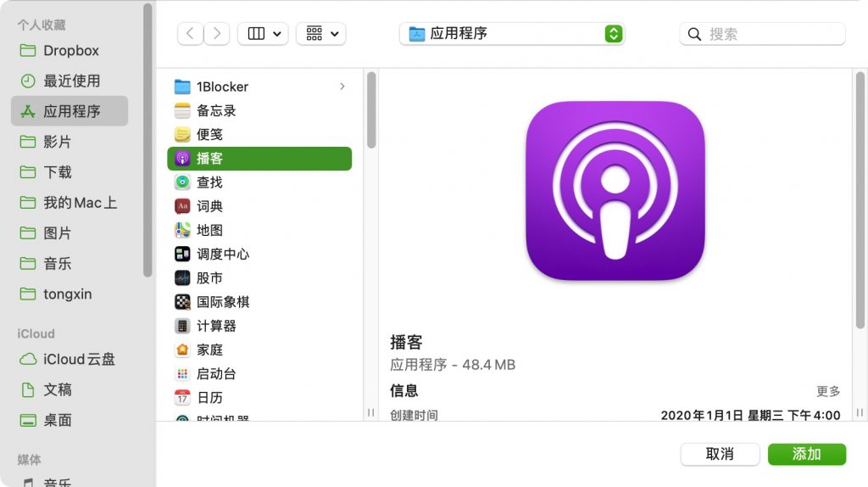This screenshot has width=868, height=487.
Task: Select the 股市 row text
Action: click(210, 278)
